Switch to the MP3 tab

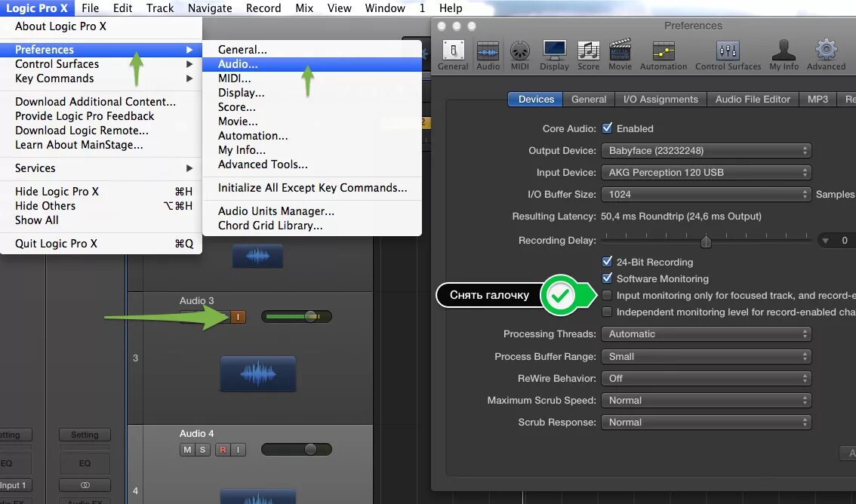coord(818,100)
